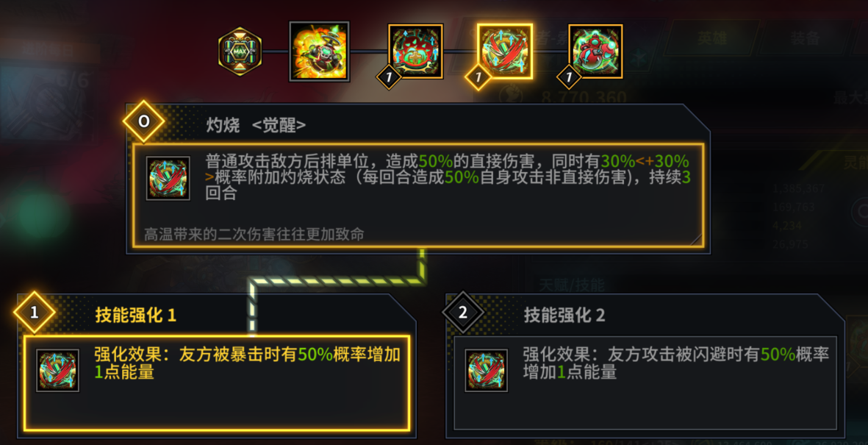Open the blurred 英雄 tab

pos(712,38)
